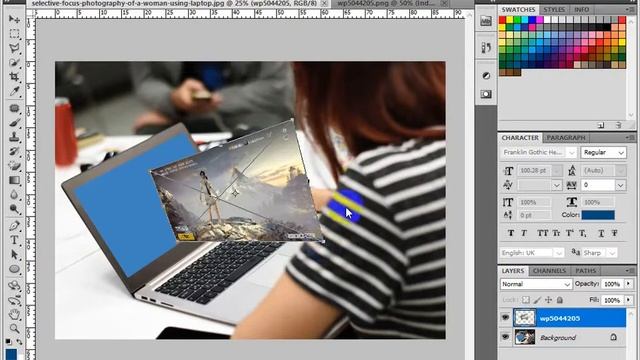Open the font size dropdown arrow
The width and height of the screenshot is (640, 360).
tap(557, 171)
